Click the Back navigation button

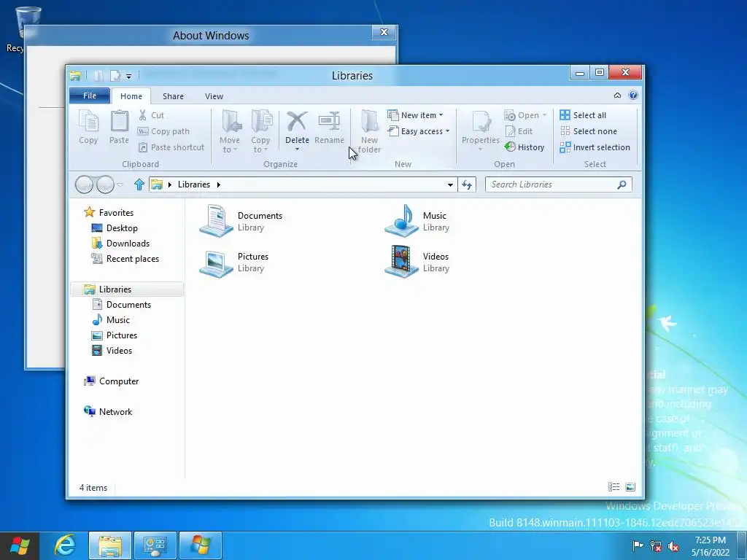[85, 184]
